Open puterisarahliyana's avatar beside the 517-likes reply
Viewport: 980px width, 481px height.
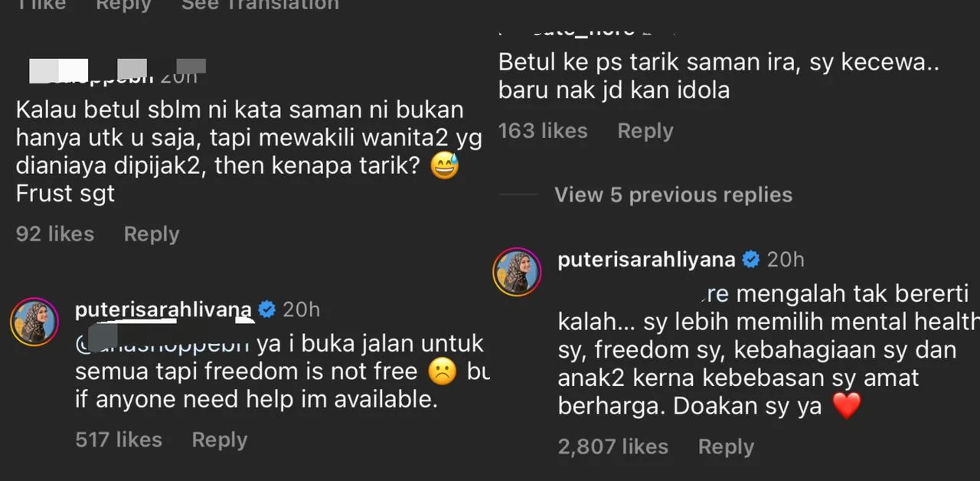pos(34,321)
